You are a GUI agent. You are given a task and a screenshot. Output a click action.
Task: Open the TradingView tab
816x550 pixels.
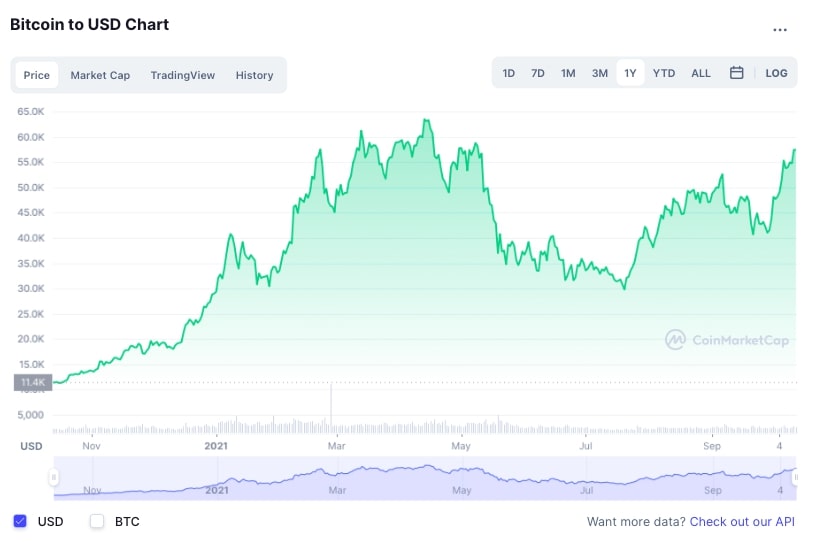pyautogui.click(x=183, y=75)
